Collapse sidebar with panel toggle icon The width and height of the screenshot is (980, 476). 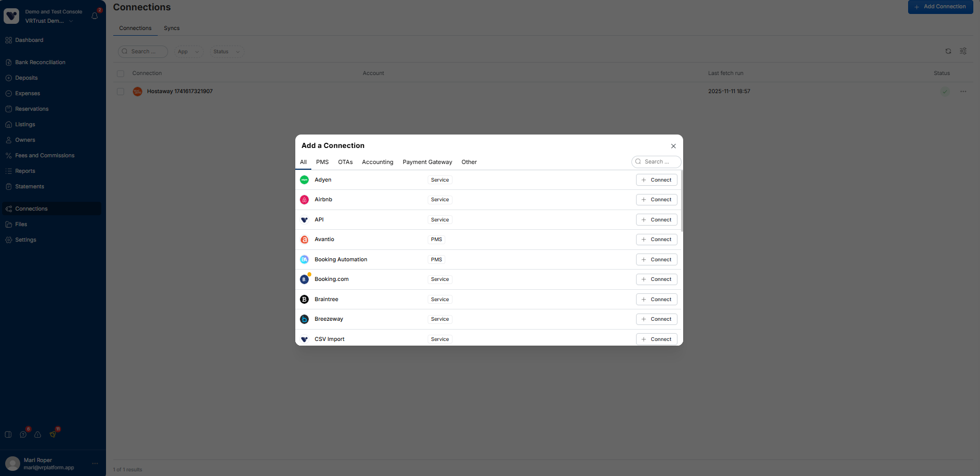point(8,435)
